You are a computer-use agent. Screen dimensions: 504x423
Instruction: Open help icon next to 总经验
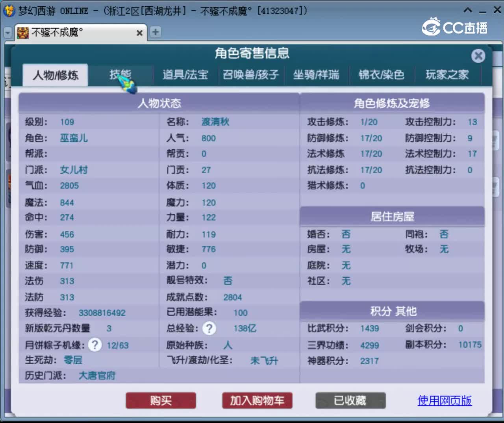click(x=209, y=328)
